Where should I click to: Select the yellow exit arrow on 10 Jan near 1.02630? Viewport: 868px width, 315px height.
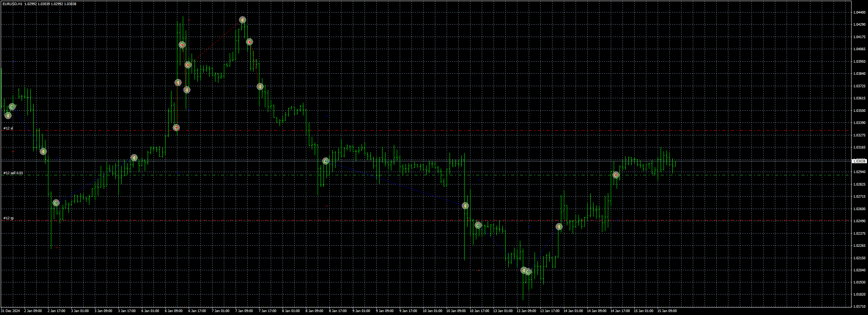tap(465, 206)
